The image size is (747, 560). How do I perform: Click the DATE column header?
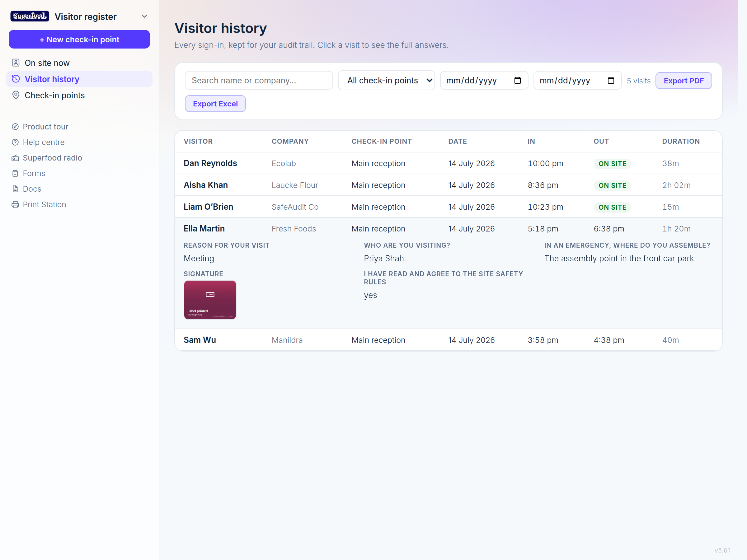pyautogui.click(x=458, y=142)
